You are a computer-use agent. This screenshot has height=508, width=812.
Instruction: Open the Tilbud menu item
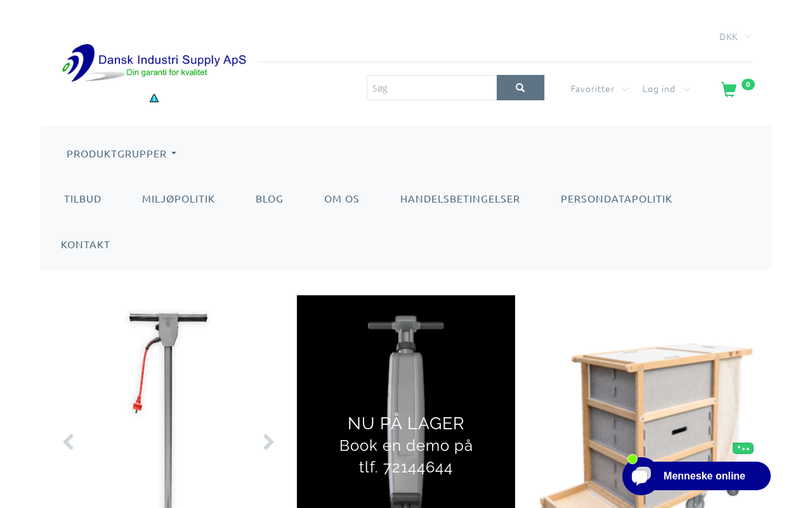coord(82,199)
